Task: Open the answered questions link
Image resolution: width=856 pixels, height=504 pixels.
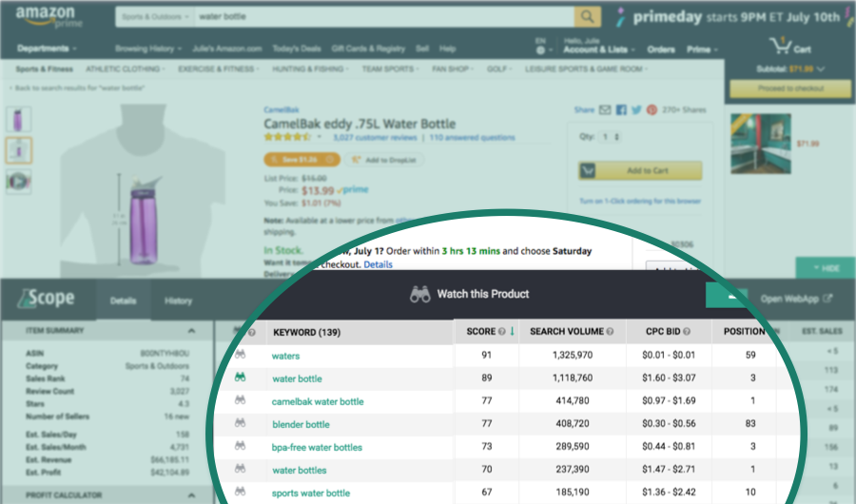Action: coord(472,138)
